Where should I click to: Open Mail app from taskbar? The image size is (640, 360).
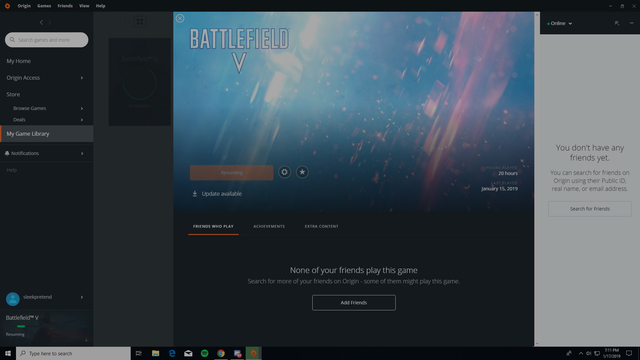(x=188, y=353)
